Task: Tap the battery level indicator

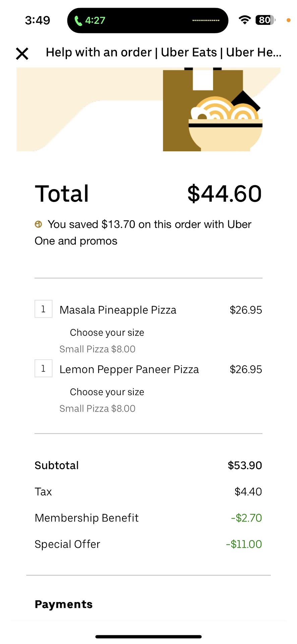Action: pyautogui.click(x=265, y=20)
